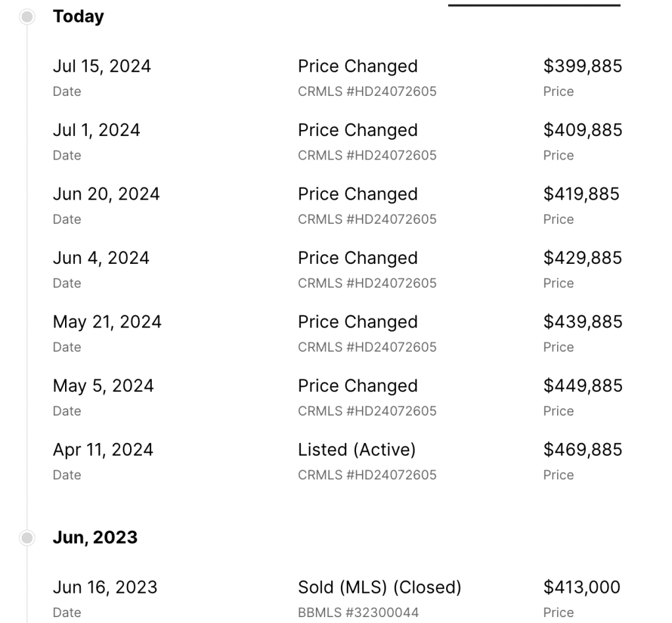Click the $469,885 listing price
Viewport: 672px width, 623px height.
pos(582,450)
